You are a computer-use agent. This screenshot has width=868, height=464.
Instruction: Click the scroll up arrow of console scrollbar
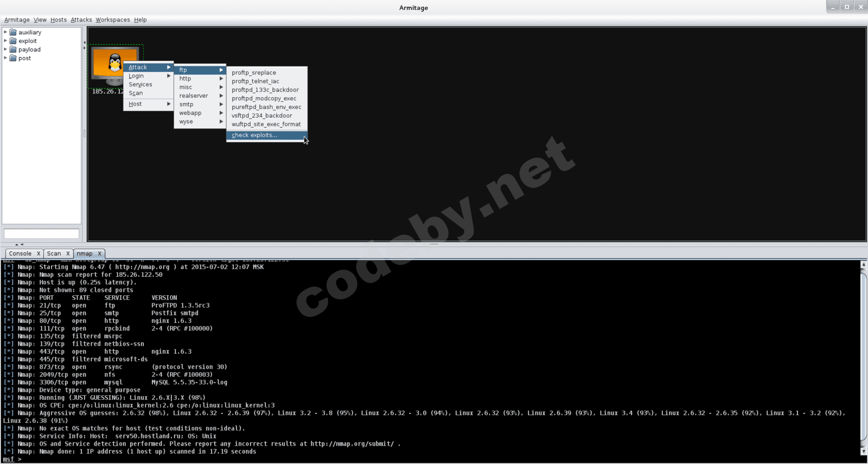click(x=864, y=264)
